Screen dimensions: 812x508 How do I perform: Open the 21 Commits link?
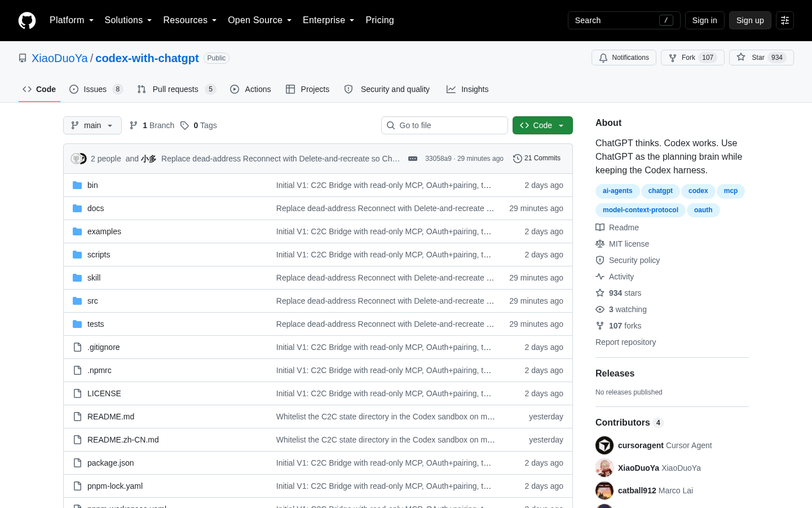pos(537,159)
